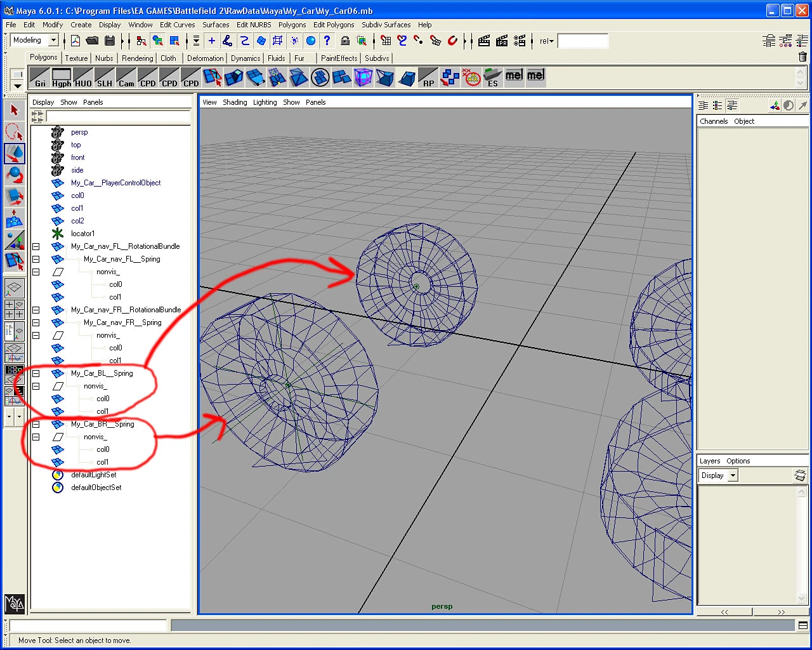The image size is (812, 650).
Task: Click the Snap to grids icon
Action: pyautogui.click(x=386, y=41)
